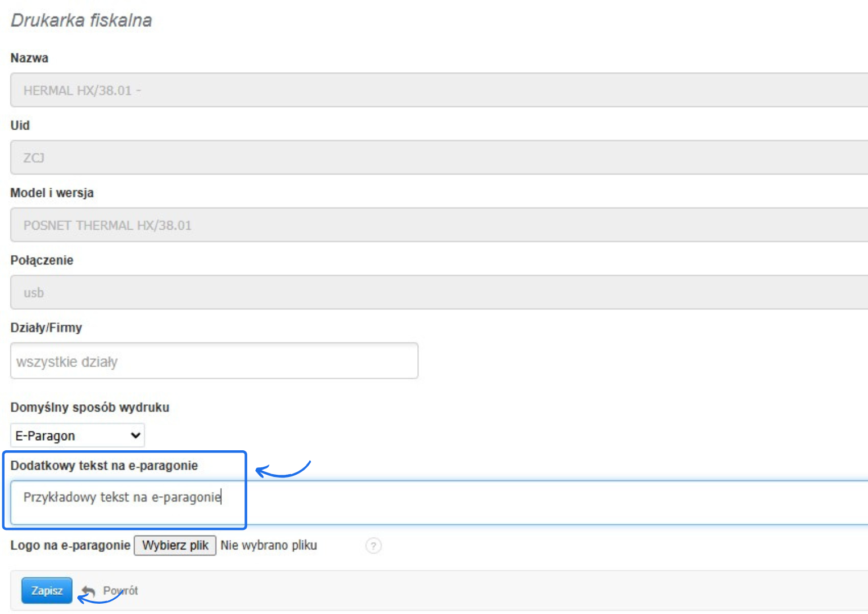Viewport: 868px width, 614px height.
Task: Focus the Działy/Firmy 'wszystkie działy' input
Action: click(x=214, y=361)
